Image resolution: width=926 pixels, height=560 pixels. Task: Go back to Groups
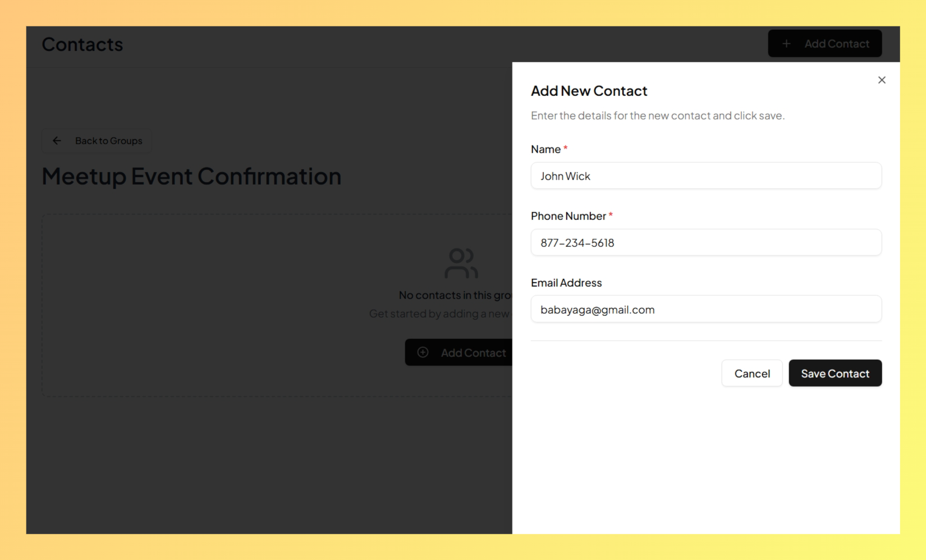(x=97, y=141)
